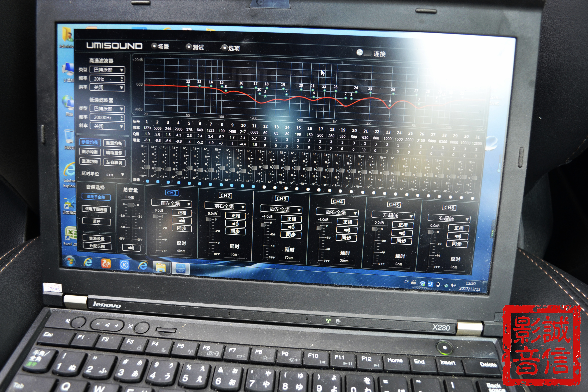Toggle band 1 直通 bypass dot
This screenshot has height=392, width=588.
pyautogui.click(x=148, y=181)
